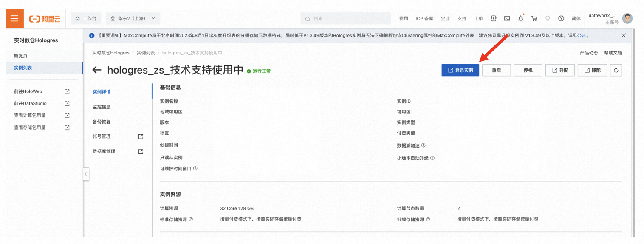This screenshot has width=644, height=244.
Task: Click the Alibaba Cloud logo
Action: point(45,19)
